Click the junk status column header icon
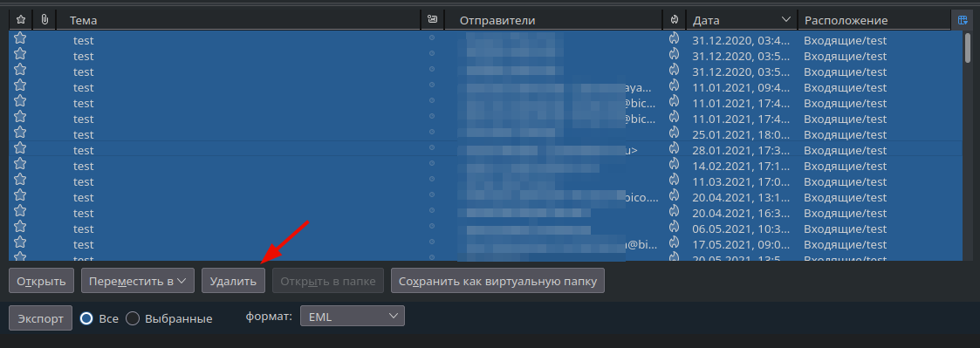The height and width of the screenshot is (348, 980). point(674,20)
